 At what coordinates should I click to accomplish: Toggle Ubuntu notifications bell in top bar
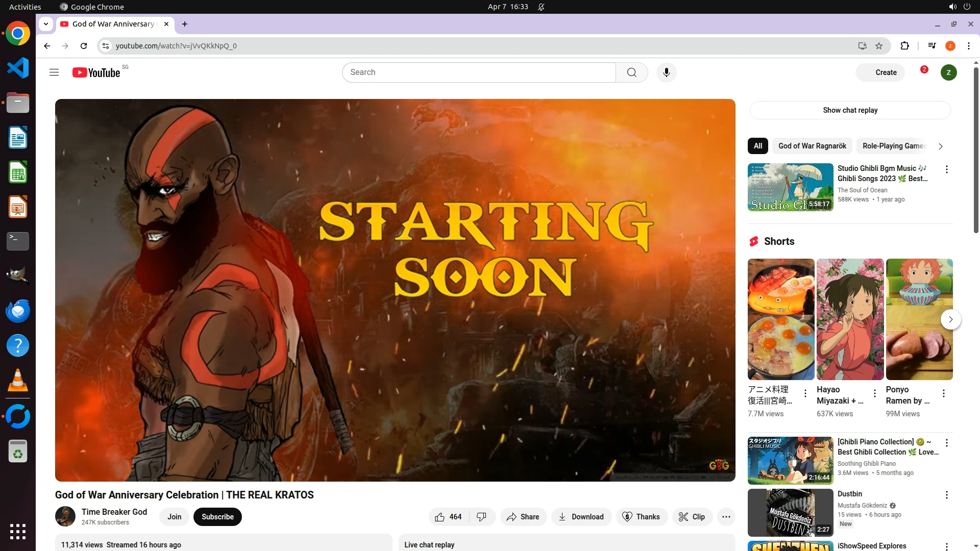pyautogui.click(x=541, y=7)
